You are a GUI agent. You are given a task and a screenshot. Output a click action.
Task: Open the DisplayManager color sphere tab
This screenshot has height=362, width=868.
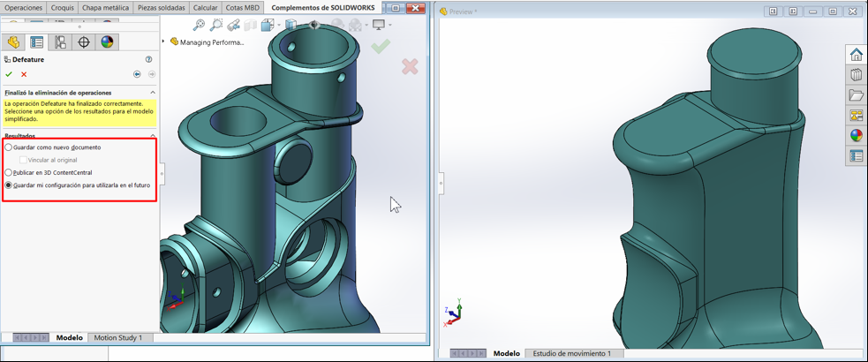[107, 42]
